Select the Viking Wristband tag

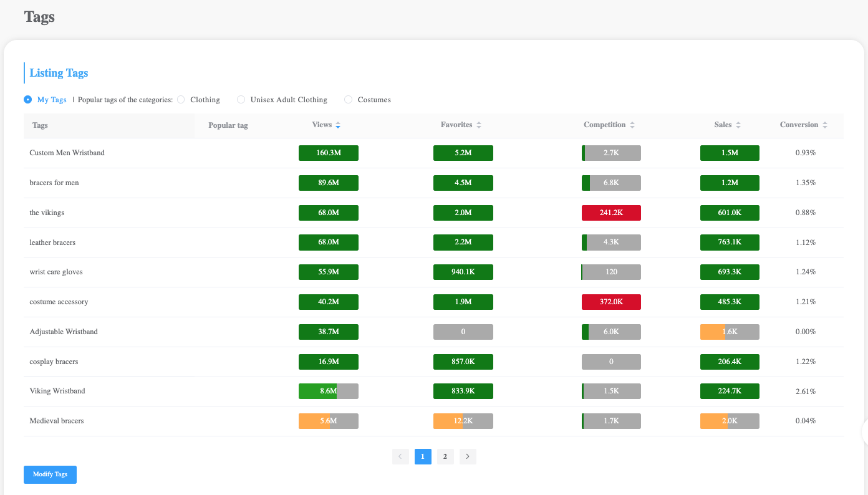[x=57, y=392]
